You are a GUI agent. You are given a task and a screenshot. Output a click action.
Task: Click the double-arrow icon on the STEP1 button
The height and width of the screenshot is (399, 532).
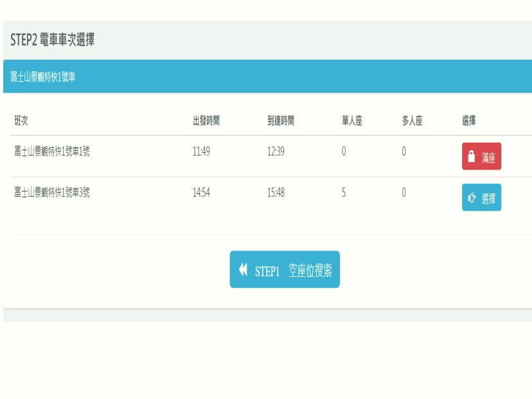[x=242, y=269]
